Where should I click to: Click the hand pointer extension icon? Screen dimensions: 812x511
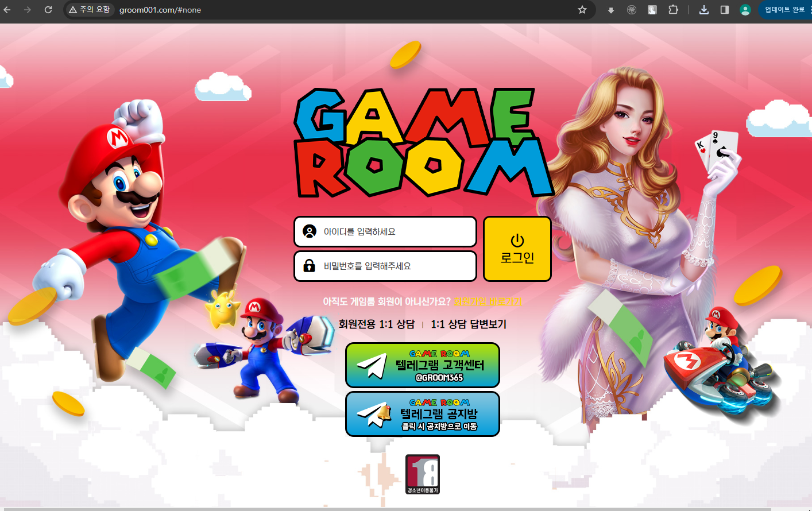click(652, 10)
